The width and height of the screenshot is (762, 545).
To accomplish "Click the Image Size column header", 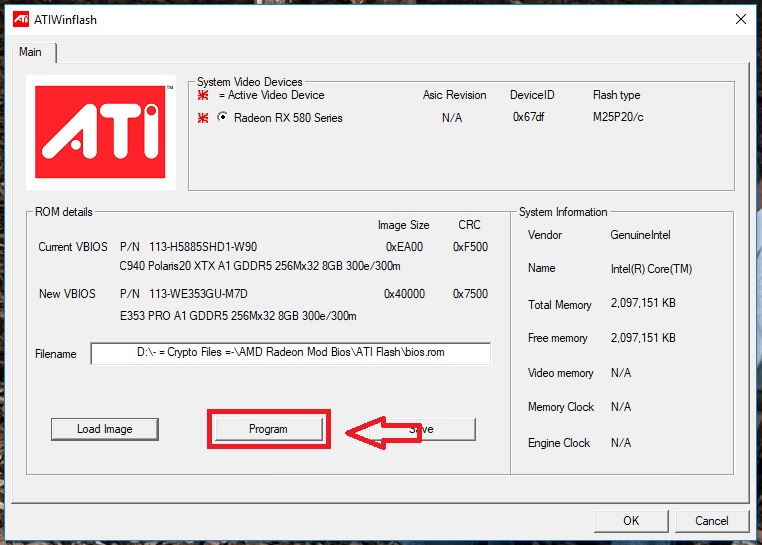I will (403, 225).
